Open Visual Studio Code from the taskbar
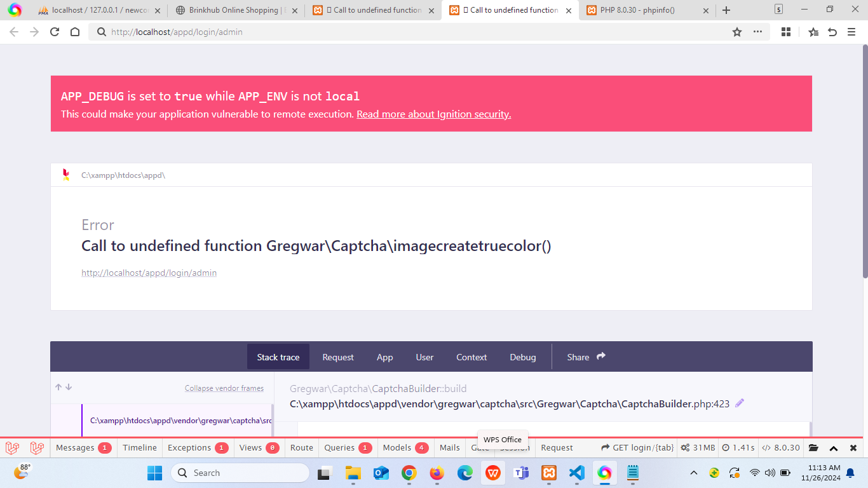Image resolution: width=868 pixels, height=488 pixels. [x=576, y=473]
